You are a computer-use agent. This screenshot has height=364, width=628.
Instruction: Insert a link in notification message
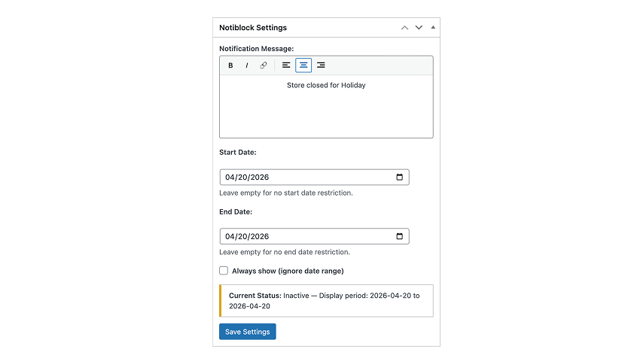[x=263, y=65]
